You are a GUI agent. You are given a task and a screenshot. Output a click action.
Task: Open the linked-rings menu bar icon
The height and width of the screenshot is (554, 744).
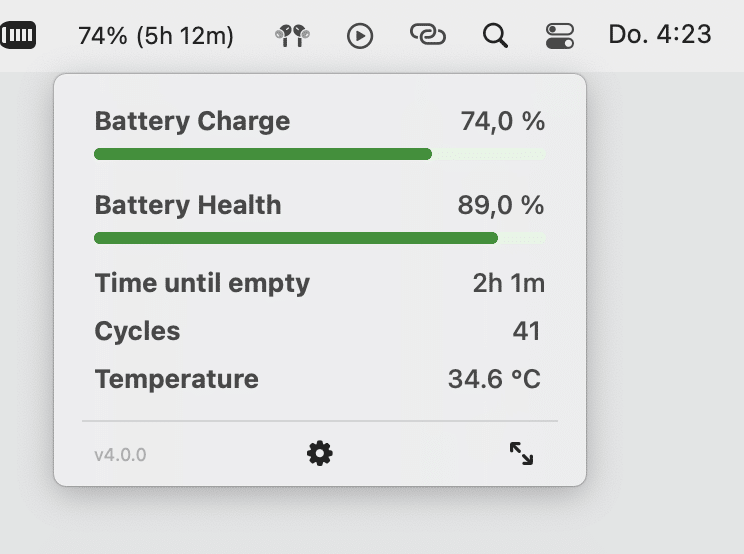click(428, 35)
